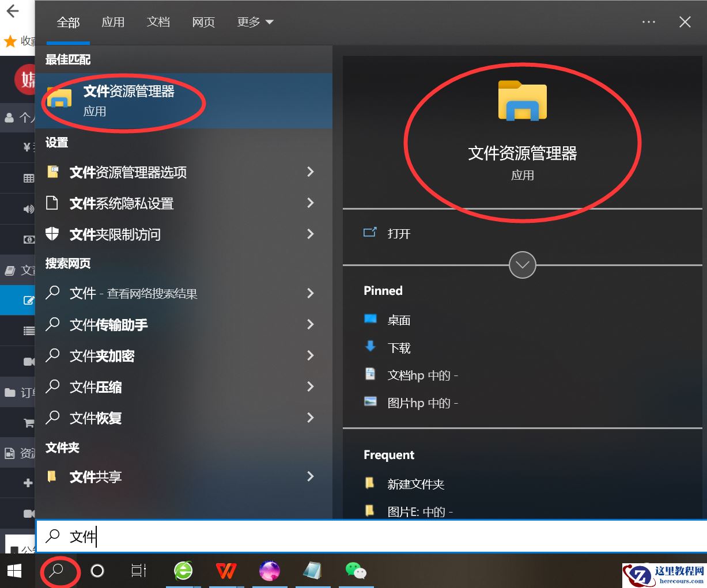Image resolution: width=707 pixels, height=588 pixels.
Task: Expand the 文件传输助手 search suggestion
Action: click(x=107, y=325)
